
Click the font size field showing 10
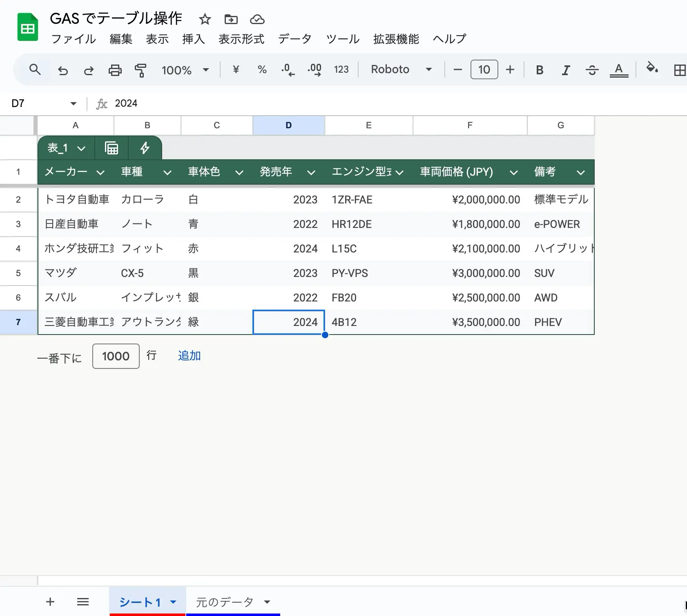(x=484, y=69)
